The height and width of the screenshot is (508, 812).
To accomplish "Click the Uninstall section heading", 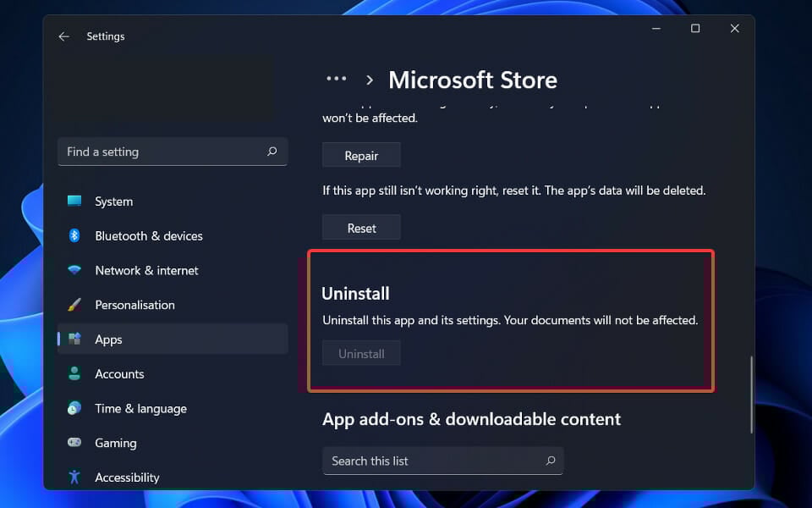I will (x=355, y=294).
